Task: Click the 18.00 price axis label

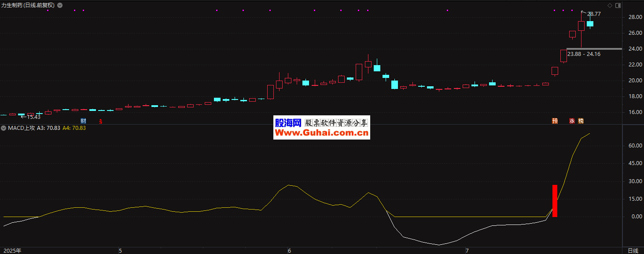Action: point(634,96)
